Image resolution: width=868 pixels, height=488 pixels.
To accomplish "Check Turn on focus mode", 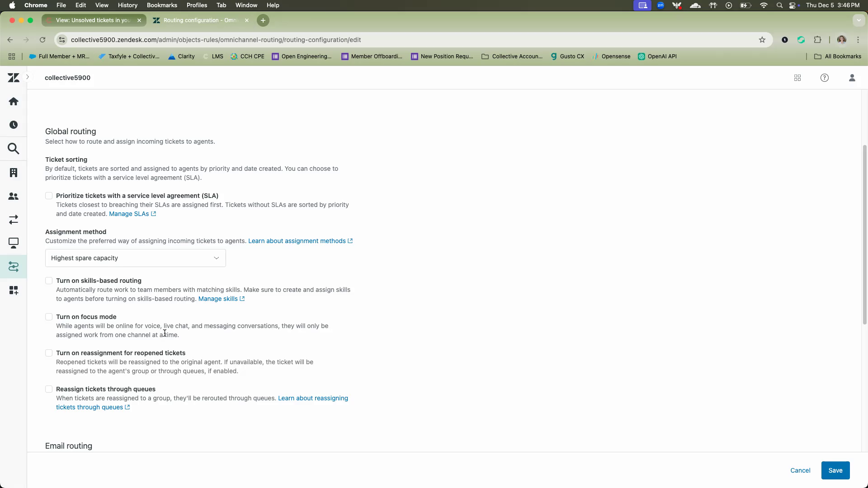I will pyautogui.click(x=49, y=317).
